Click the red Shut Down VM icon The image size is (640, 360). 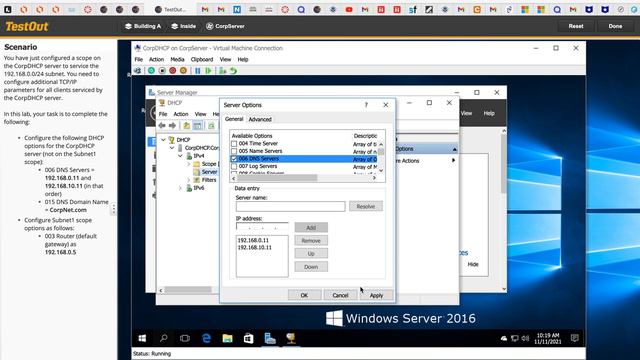pos(173,71)
